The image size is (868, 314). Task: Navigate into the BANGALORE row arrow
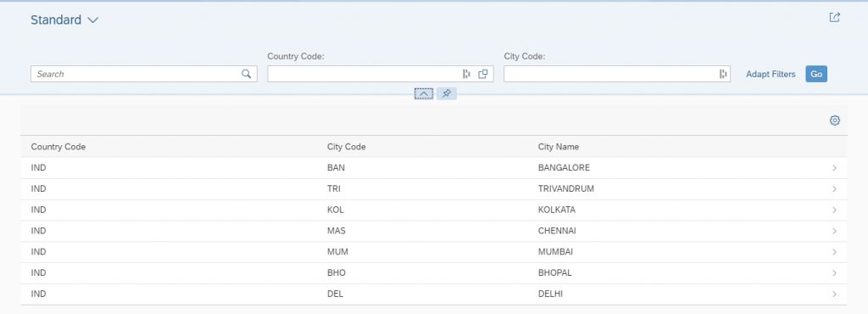pyautogui.click(x=834, y=168)
